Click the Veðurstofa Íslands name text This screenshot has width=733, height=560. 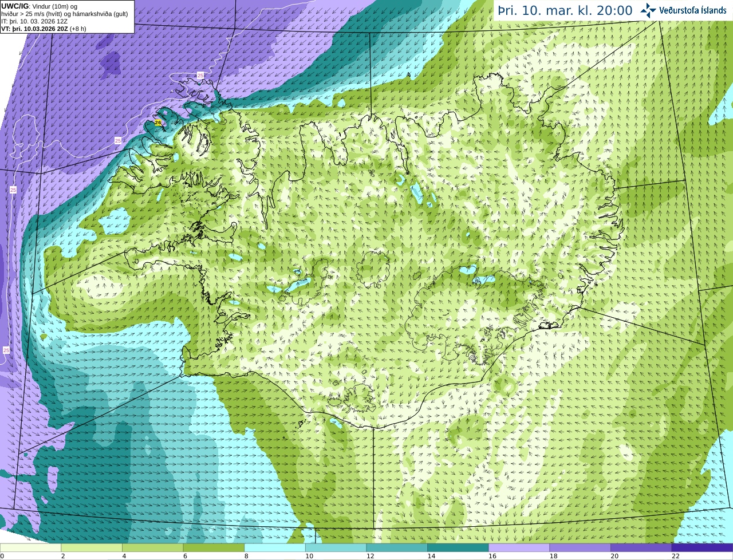(693, 10)
